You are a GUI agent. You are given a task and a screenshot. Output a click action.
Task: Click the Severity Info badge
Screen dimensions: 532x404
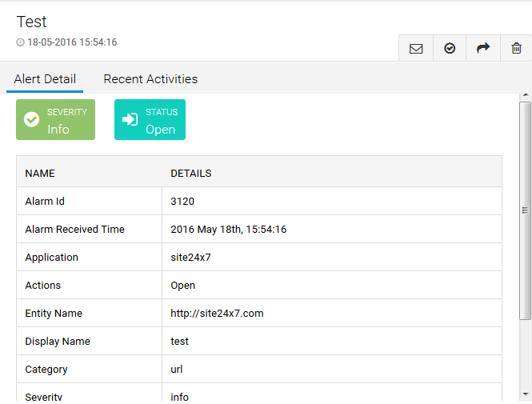point(55,120)
